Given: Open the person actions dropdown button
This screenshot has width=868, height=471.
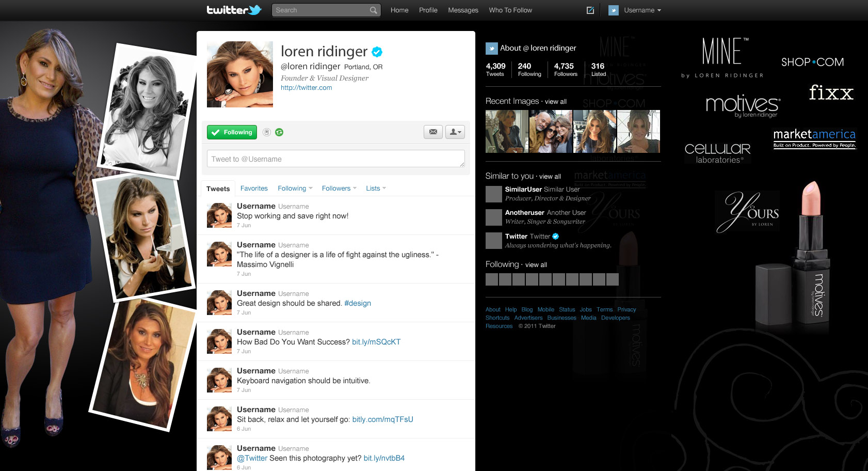Looking at the screenshot, I should pos(455,132).
